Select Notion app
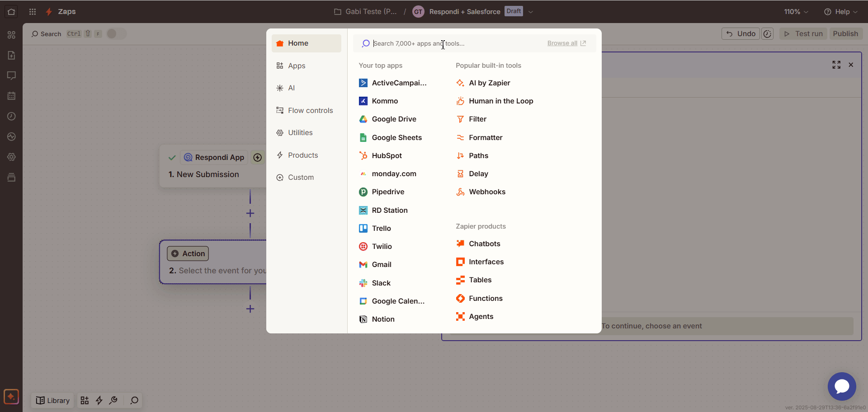This screenshot has width=868, height=412. [377, 319]
